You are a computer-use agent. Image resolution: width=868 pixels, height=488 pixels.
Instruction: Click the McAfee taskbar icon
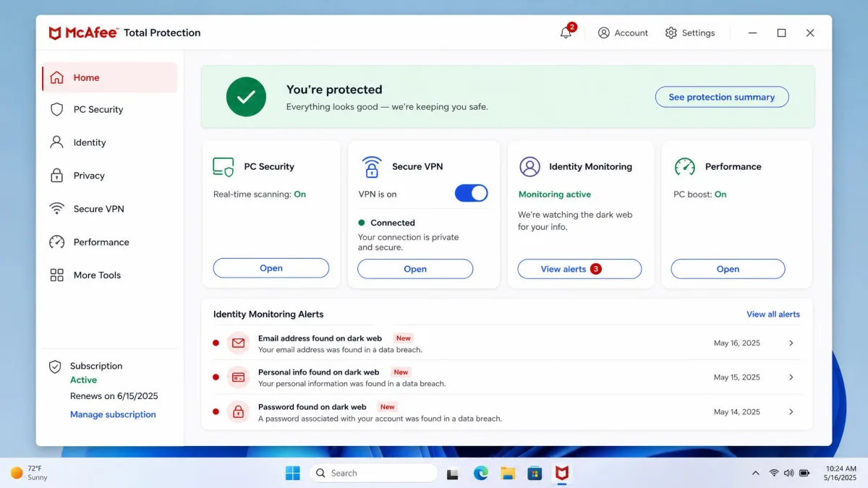pyautogui.click(x=561, y=474)
